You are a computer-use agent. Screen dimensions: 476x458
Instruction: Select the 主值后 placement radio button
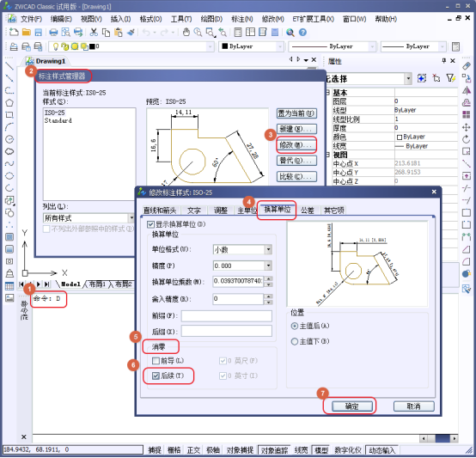point(294,327)
